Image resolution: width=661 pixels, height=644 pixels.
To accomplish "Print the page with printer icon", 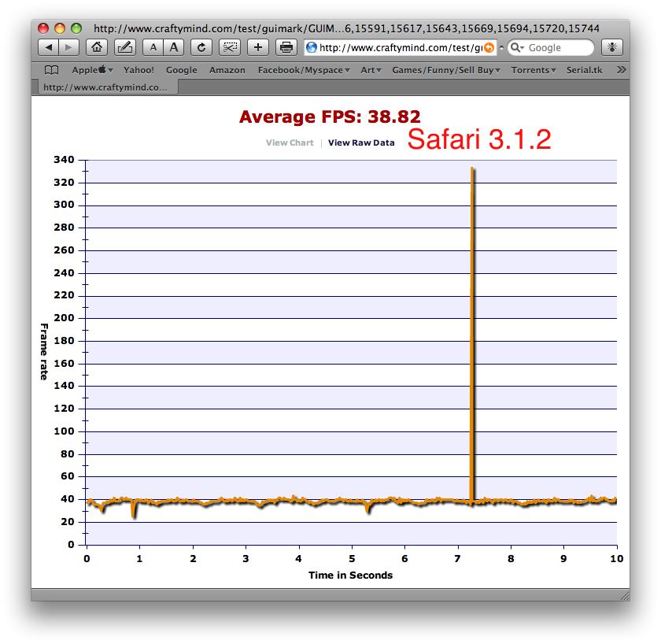I will pyautogui.click(x=286, y=48).
